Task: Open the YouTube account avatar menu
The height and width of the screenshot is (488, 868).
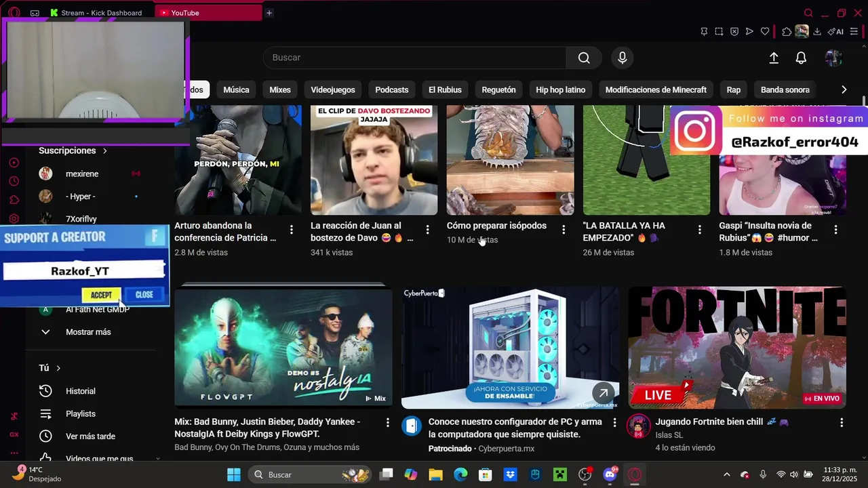Action: (x=833, y=58)
